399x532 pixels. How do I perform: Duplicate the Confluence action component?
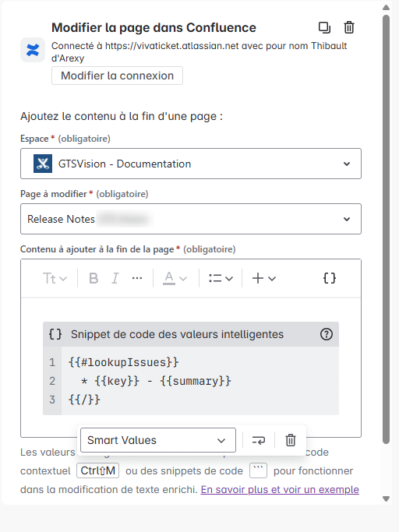pyautogui.click(x=324, y=27)
